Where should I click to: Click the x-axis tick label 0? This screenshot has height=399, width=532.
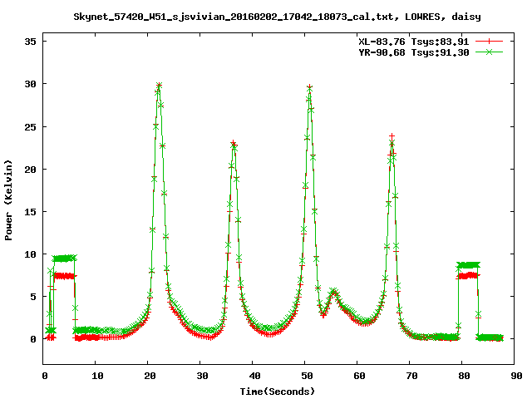(45, 376)
